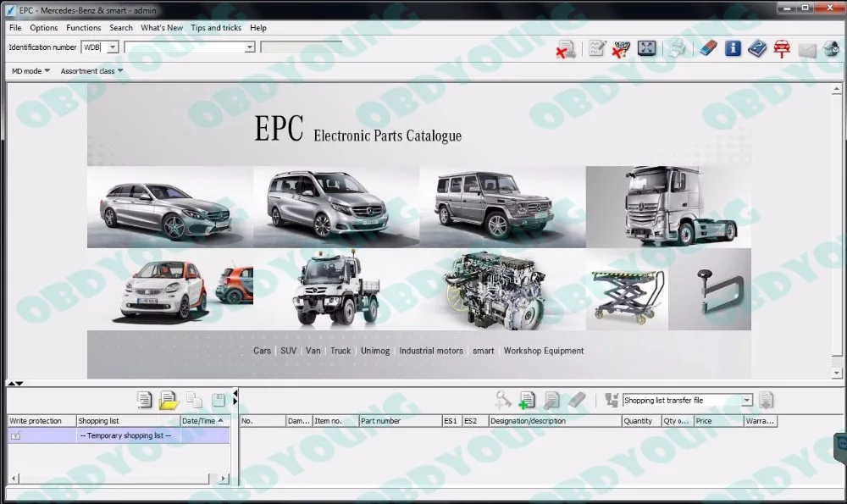The width and height of the screenshot is (847, 504).
Task: Open the Search menu
Action: [x=121, y=28]
